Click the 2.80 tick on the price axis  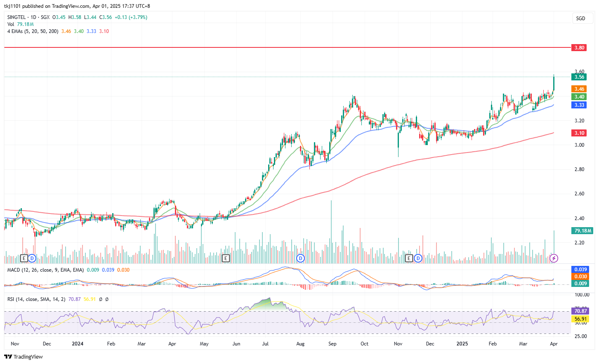tap(579, 169)
